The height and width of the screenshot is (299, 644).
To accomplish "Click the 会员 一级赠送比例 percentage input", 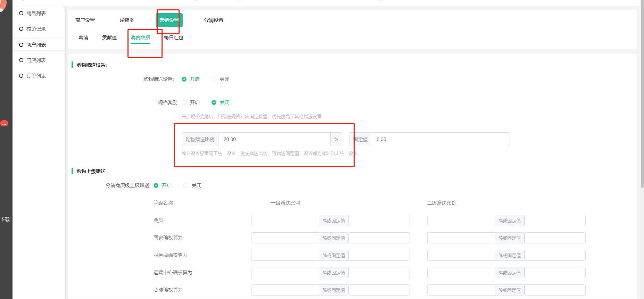I will click(285, 221).
